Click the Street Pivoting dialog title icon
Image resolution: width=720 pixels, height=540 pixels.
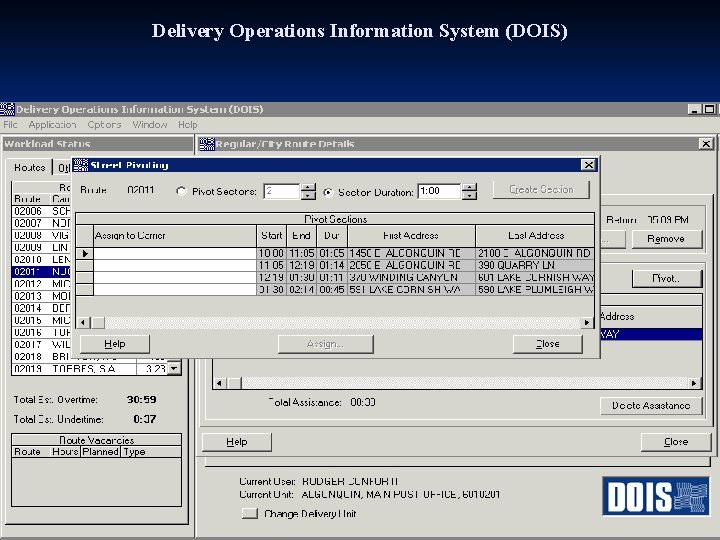click(81, 165)
